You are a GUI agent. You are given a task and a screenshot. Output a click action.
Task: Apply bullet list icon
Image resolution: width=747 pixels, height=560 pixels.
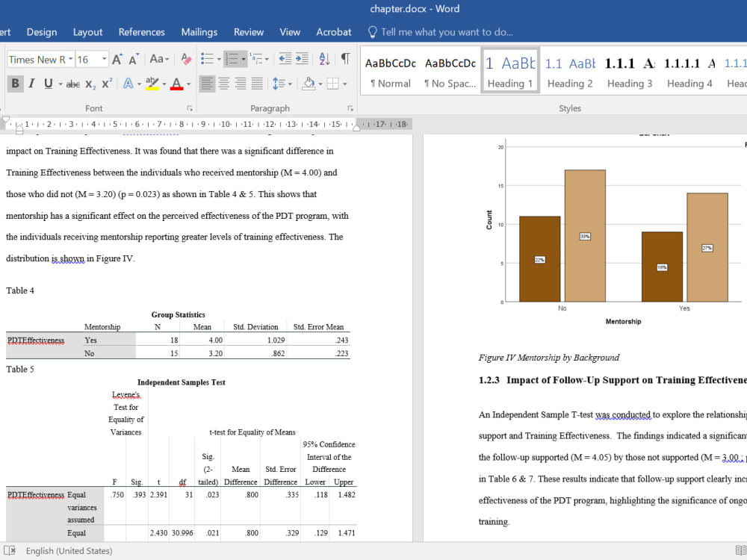207,59
